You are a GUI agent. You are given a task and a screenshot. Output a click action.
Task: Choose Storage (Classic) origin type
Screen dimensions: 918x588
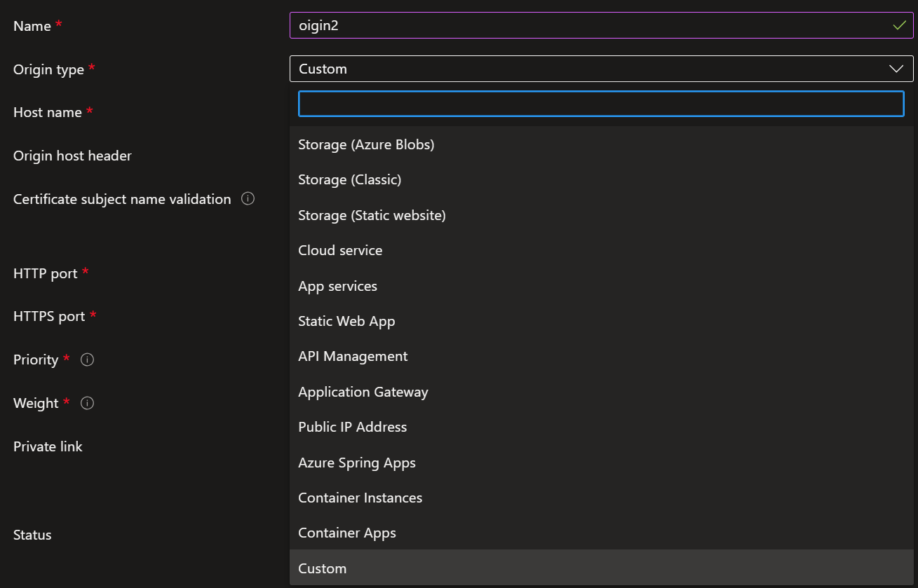click(349, 179)
